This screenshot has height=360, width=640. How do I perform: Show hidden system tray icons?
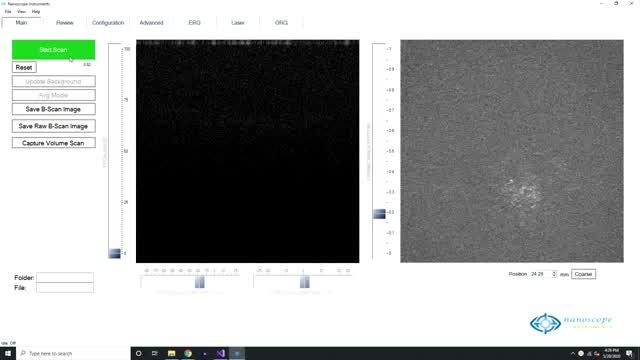click(x=573, y=353)
